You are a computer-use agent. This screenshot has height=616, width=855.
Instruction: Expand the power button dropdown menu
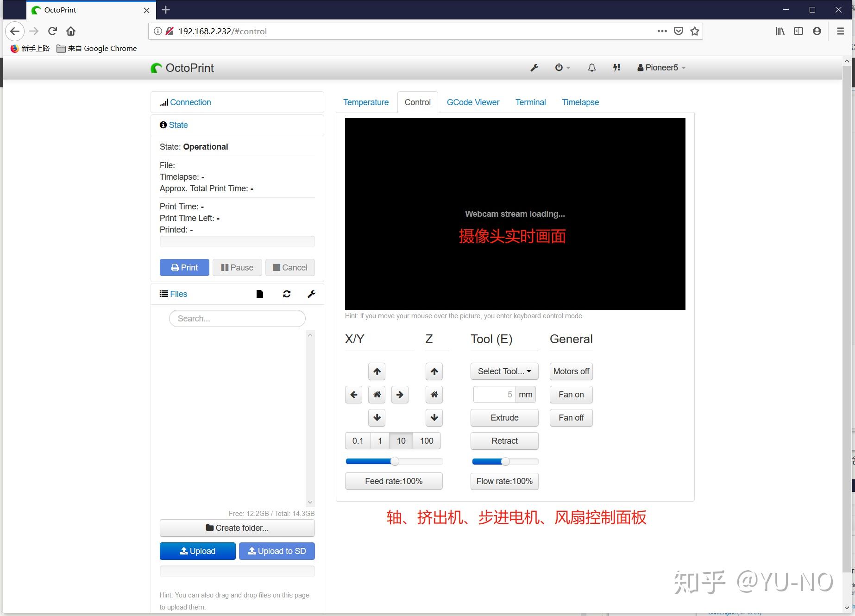pos(562,68)
